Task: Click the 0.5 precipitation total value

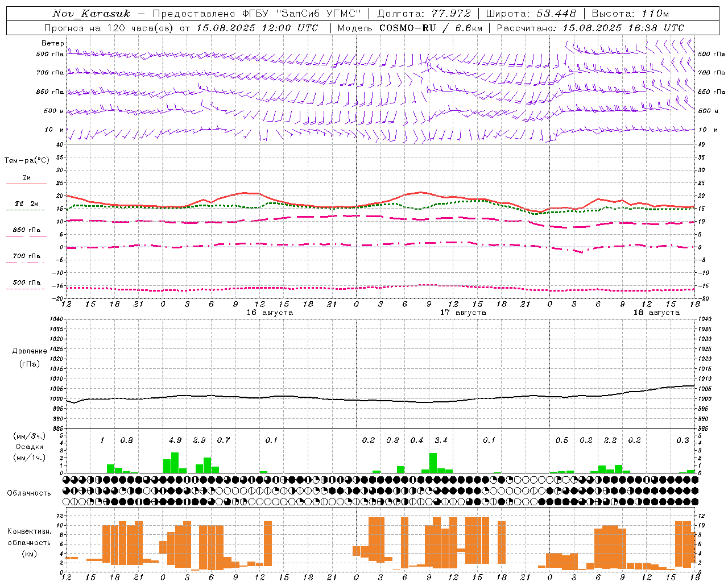Action: click(x=562, y=440)
